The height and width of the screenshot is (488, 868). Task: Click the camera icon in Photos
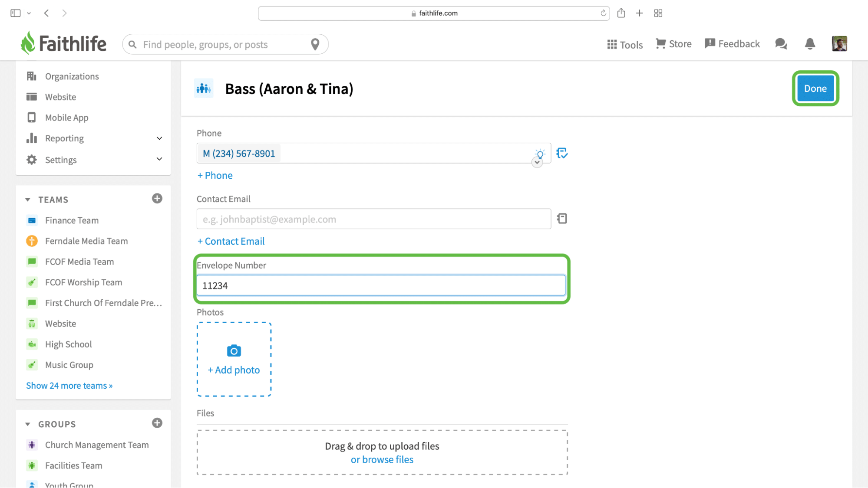pos(234,350)
